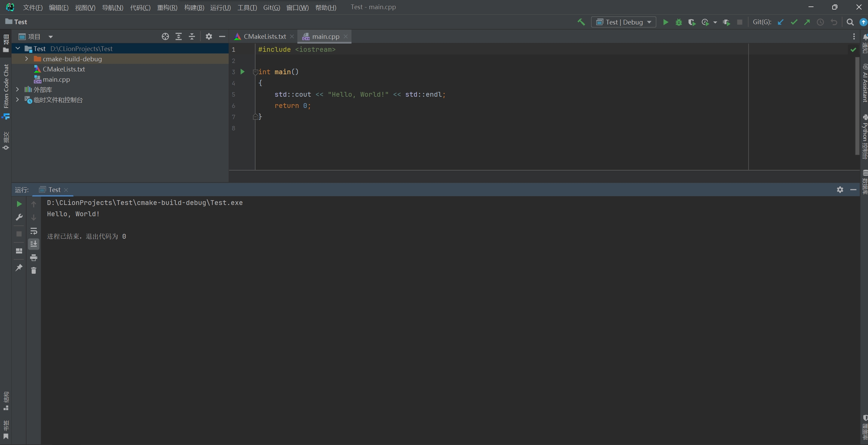
Task: Expand the cmake-build-debug folder
Action: [x=26, y=59]
